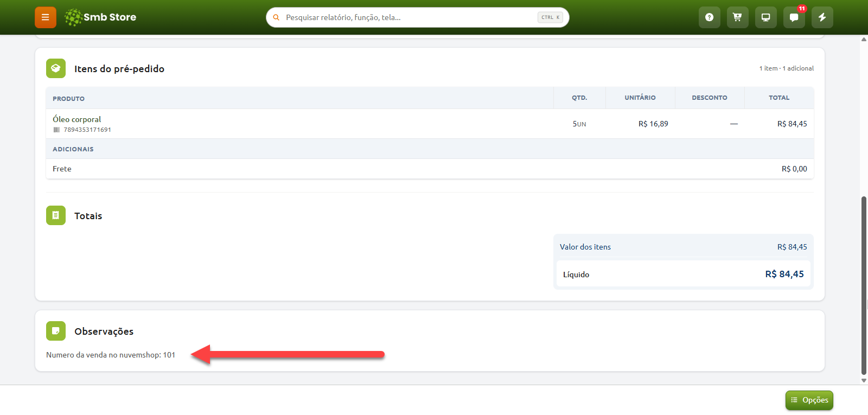
Task: Open the help question mark icon
Action: pyautogui.click(x=709, y=17)
